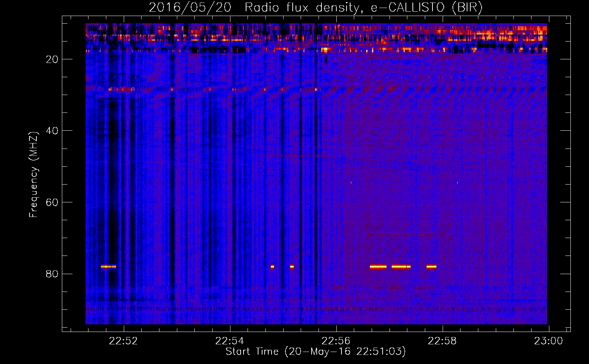Click the plot title "2016/05/20 Radio flux density, e-CALLISTO (BIR)"

pos(316,8)
